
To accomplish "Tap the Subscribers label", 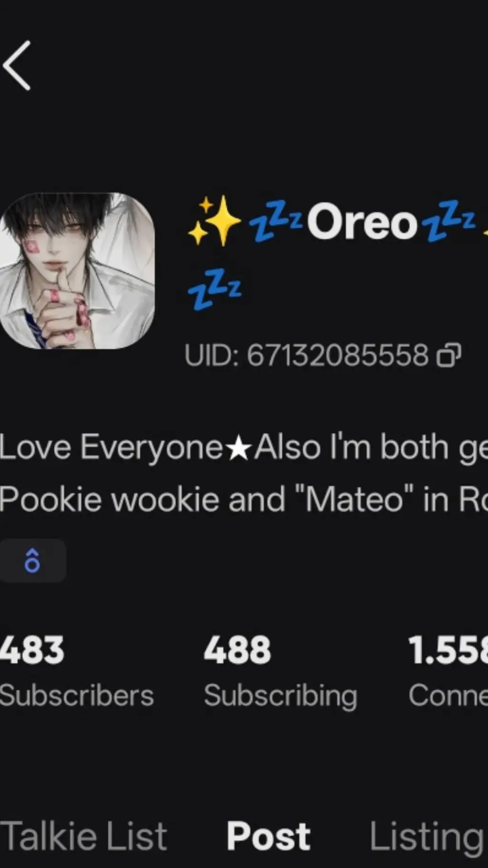I will coord(77,696).
